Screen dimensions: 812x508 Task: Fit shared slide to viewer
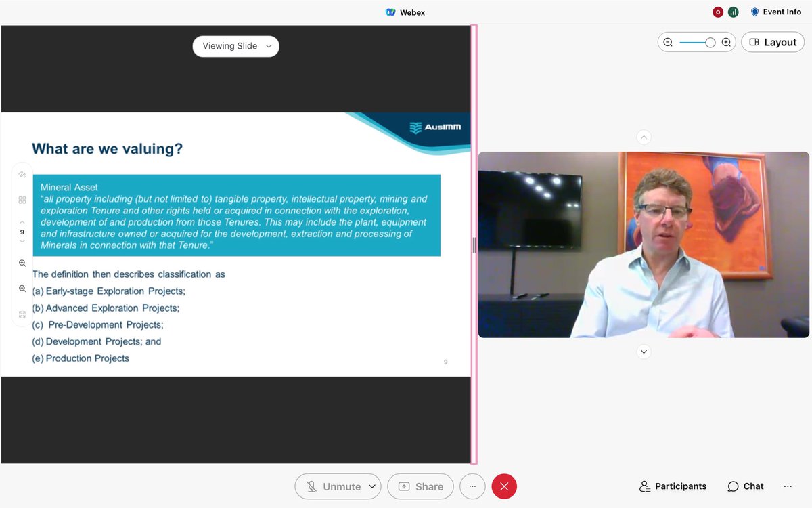[22, 314]
